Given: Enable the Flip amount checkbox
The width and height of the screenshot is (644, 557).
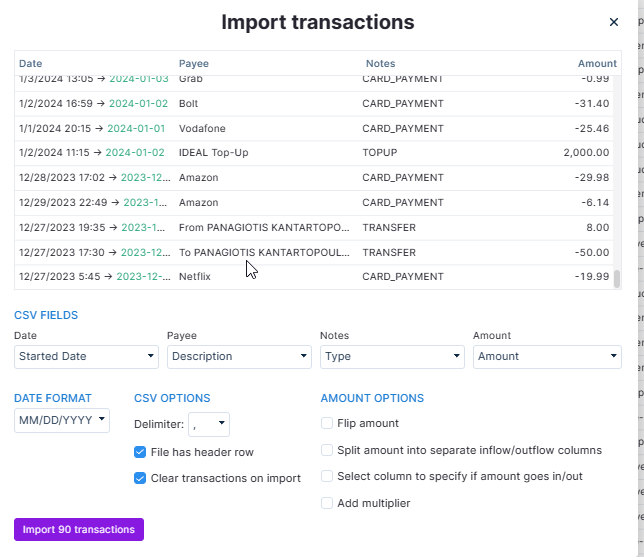Looking at the screenshot, I should tap(327, 423).
